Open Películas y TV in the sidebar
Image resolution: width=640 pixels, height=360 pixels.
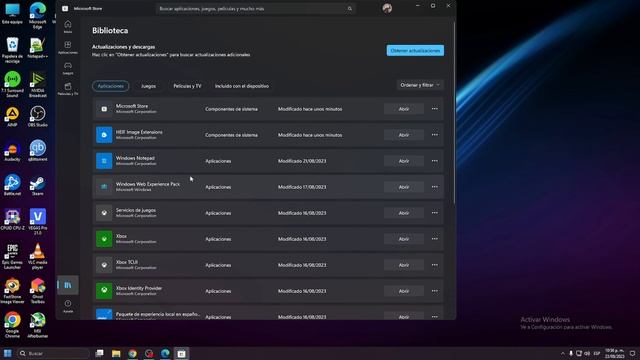(x=68, y=89)
